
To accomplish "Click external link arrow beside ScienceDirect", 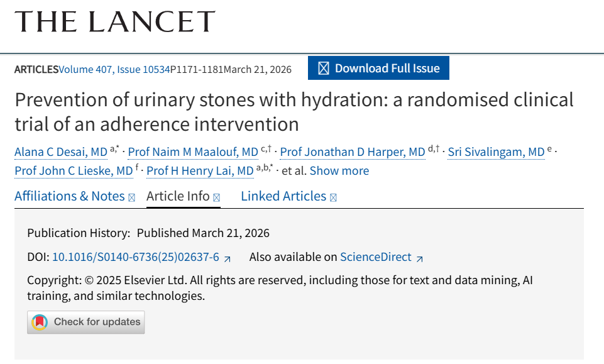I will coord(420,258).
